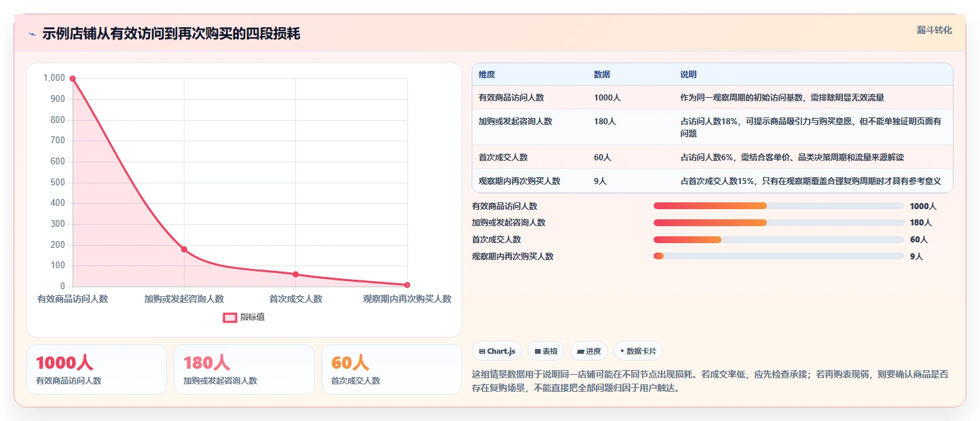
Task: Click the data point for 观察期内再次购买人数
Action: 407,285
